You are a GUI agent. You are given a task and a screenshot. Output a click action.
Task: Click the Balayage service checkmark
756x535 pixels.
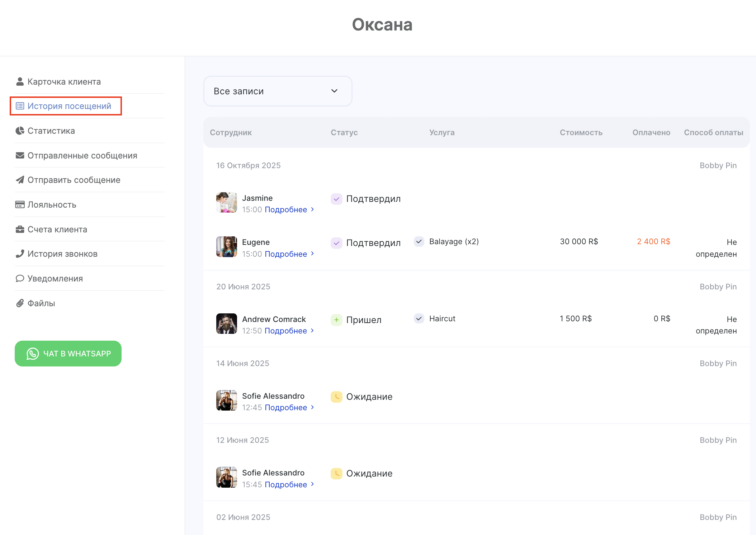pyautogui.click(x=419, y=241)
